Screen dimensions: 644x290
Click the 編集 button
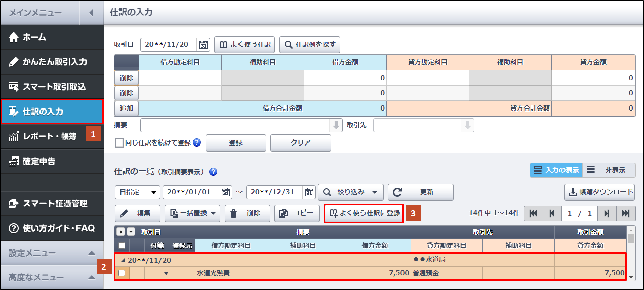(x=138, y=213)
